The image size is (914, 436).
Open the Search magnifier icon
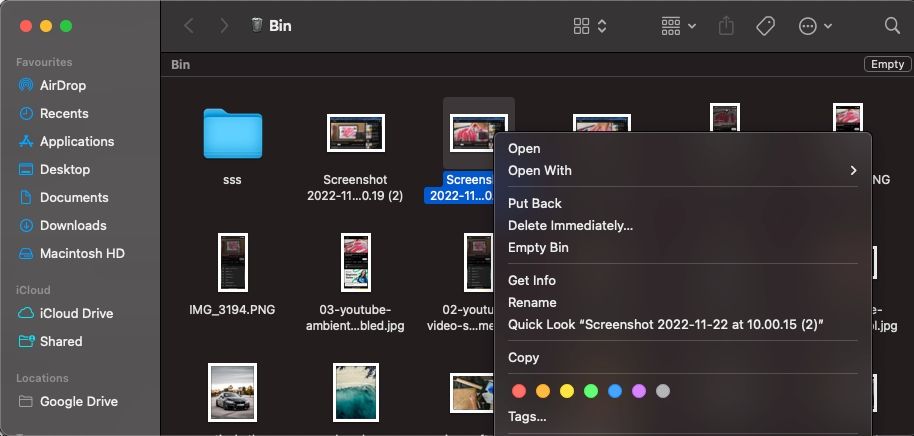point(892,26)
